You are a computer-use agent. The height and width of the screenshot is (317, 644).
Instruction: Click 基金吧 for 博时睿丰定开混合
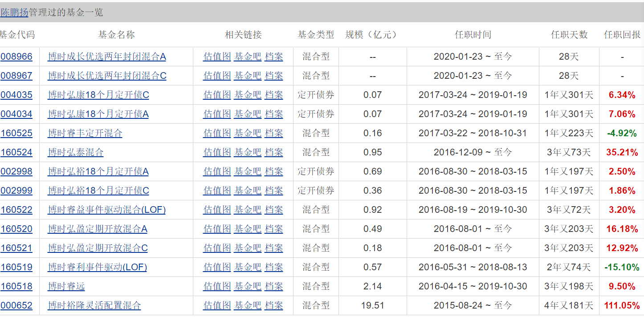pyautogui.click(x=248, y=133)
